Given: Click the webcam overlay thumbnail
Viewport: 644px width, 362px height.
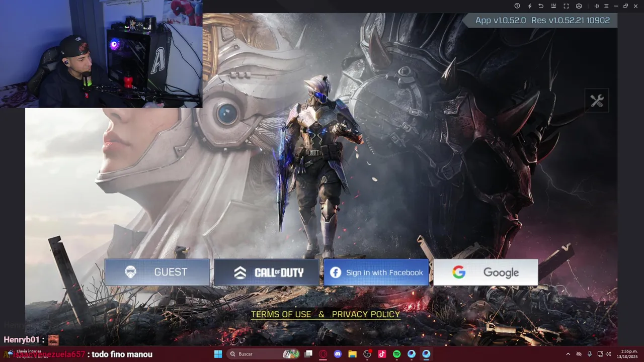Looking at the screenshot, I should pos(101,54).
